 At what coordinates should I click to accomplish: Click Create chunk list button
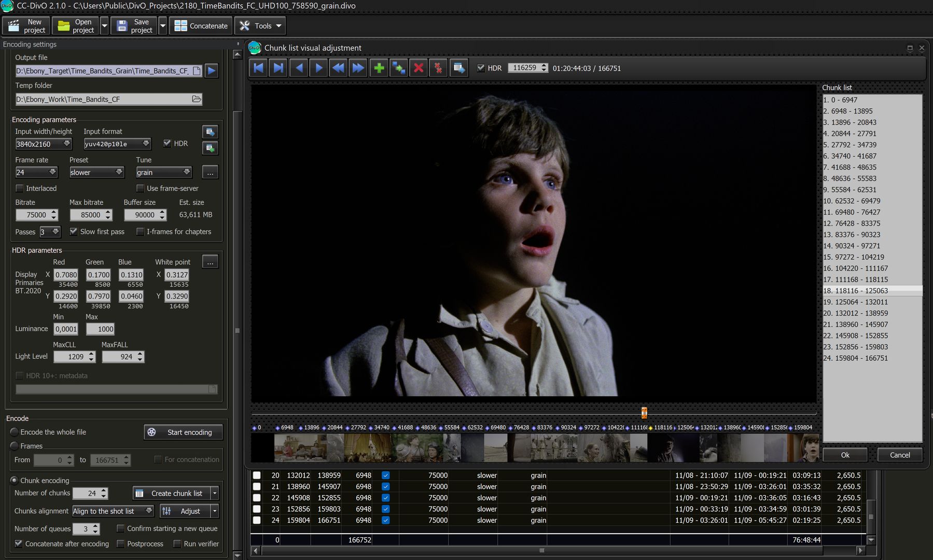[x=172, y=493]
